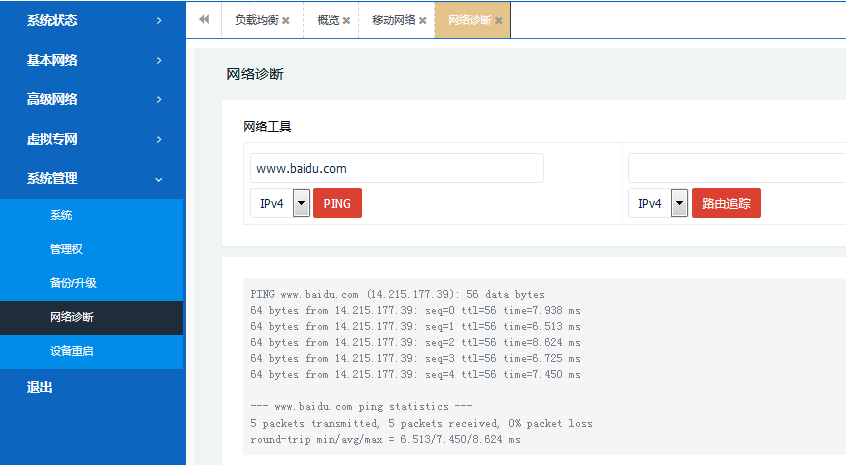Screen dimensions: 846x465
Task: Close the 概览 tab
Action: (347, 20)
